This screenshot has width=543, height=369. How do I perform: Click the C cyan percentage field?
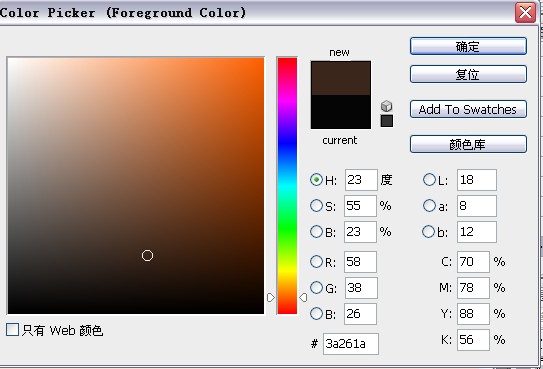[473, 262]
